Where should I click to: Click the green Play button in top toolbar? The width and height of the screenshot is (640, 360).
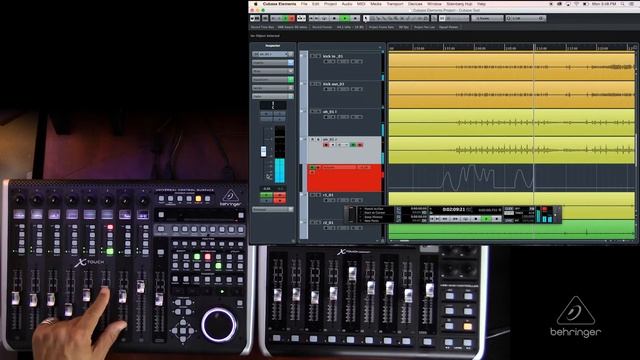344,18
